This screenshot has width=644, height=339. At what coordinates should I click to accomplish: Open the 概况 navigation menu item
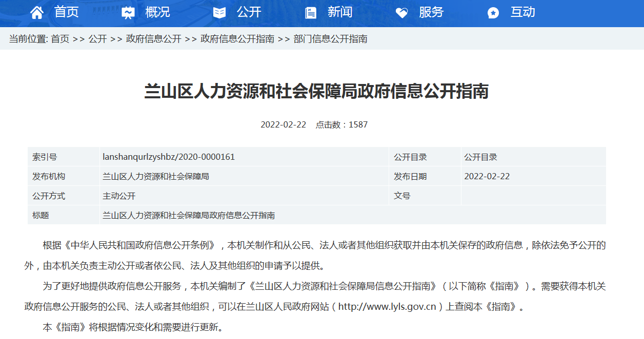158,12
